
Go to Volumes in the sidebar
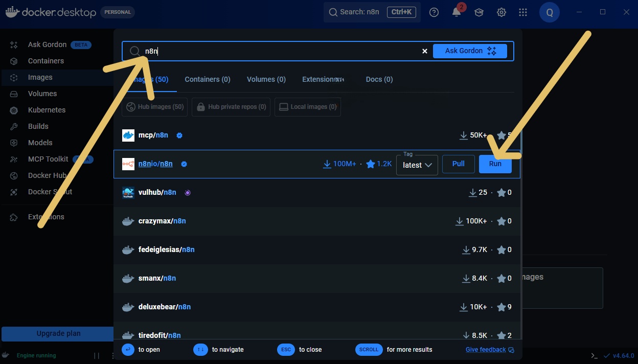pos(42,94)
